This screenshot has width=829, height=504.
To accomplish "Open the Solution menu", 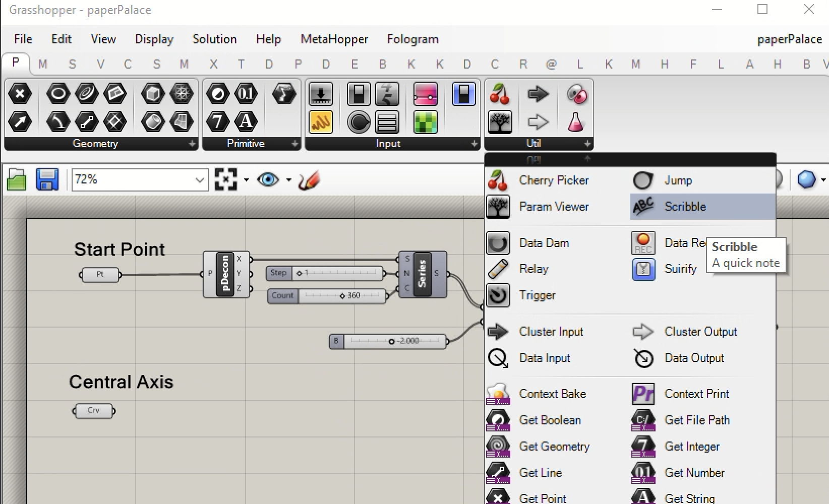I will click(214, 39).
